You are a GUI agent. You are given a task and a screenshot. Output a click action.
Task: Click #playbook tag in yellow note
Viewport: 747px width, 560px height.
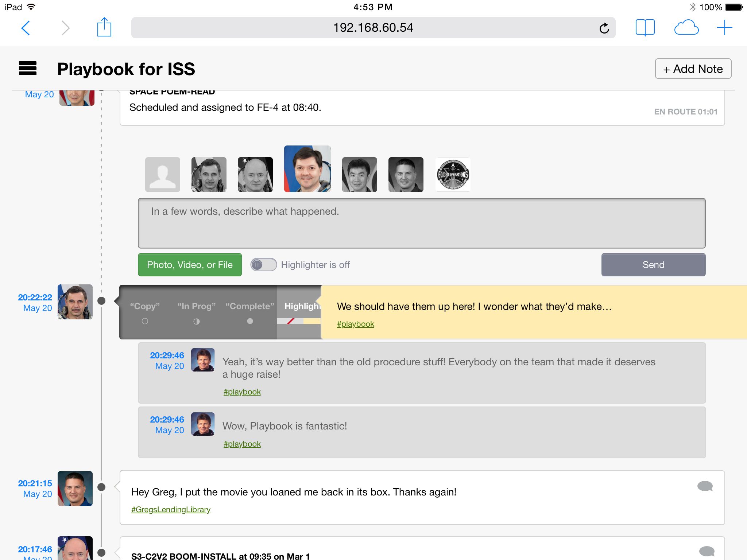pos(356,324)
